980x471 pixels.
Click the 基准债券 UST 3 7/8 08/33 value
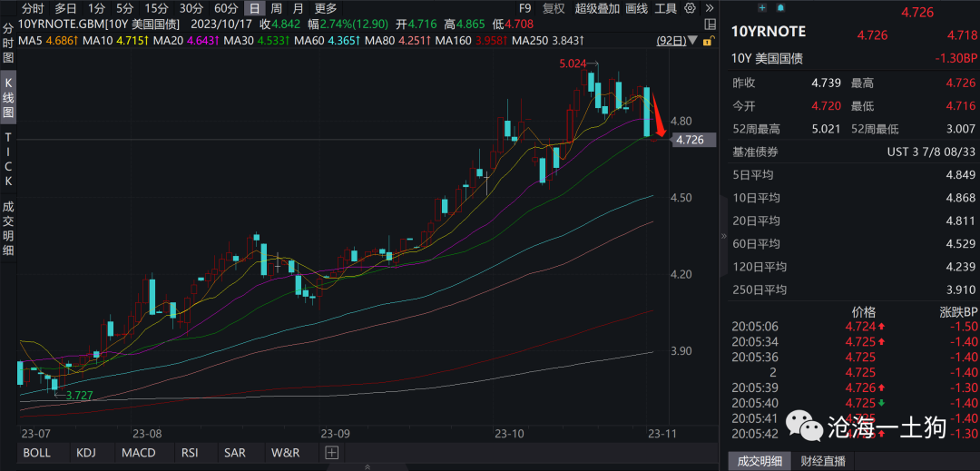(x=931, y=152)
